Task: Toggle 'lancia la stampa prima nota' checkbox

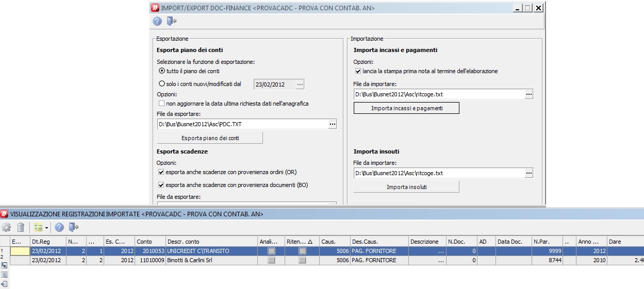Action: tap(358, 71)
